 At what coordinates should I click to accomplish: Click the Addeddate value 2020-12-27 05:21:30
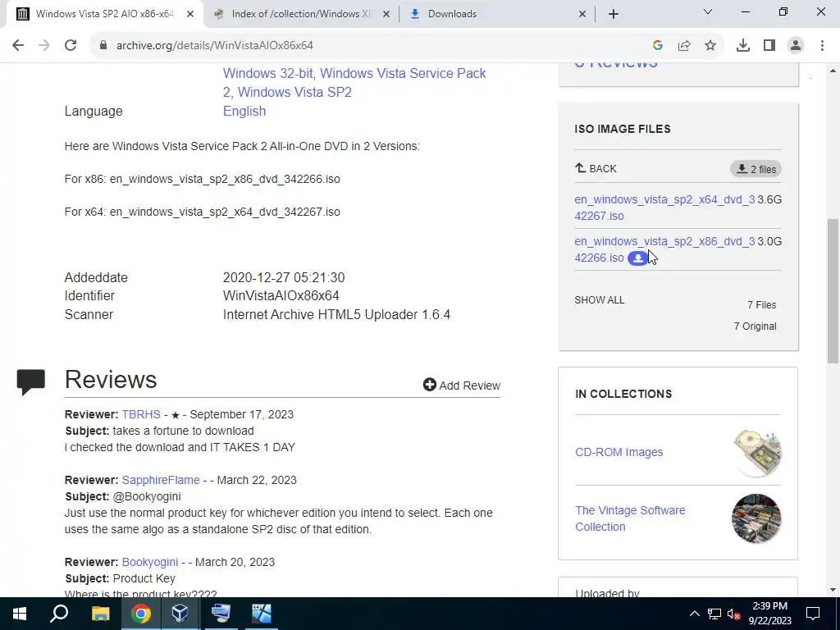tap(284, 277)
